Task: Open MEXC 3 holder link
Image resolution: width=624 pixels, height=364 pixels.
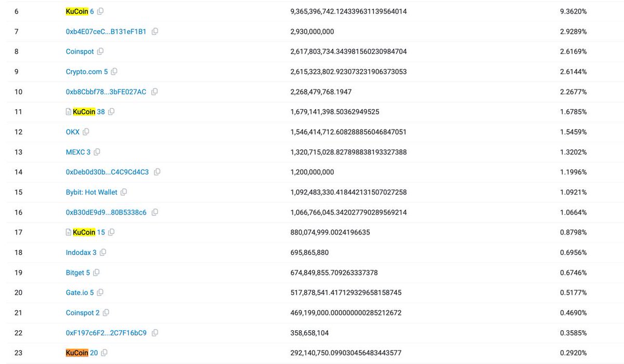Action: tap(78, 152)
